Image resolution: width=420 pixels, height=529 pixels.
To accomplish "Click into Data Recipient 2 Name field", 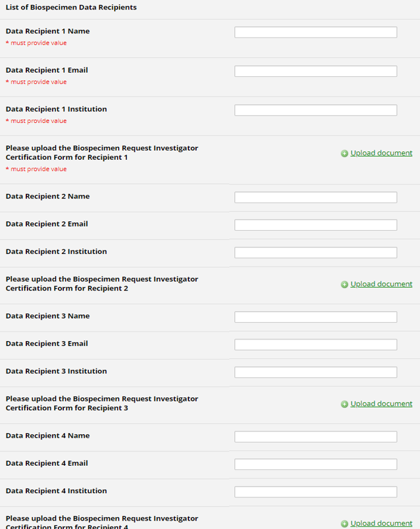I will [x=316, y=197].
